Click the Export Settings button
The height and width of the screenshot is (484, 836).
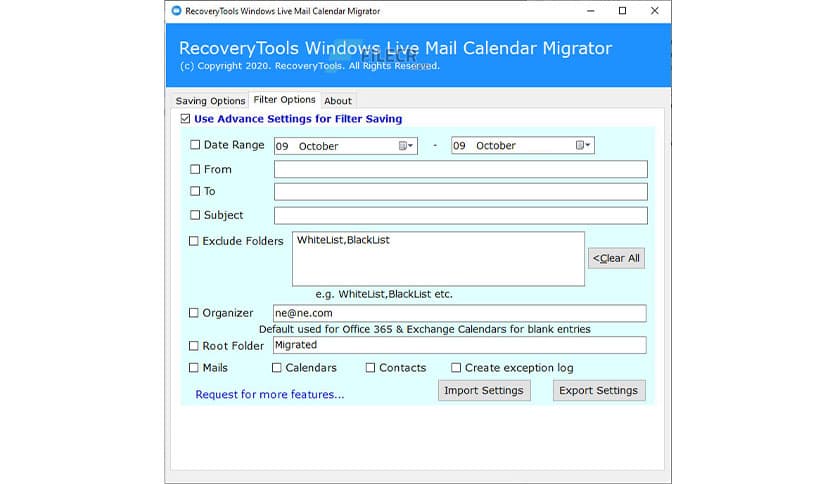pyautogui.click(x=599, y=390)
